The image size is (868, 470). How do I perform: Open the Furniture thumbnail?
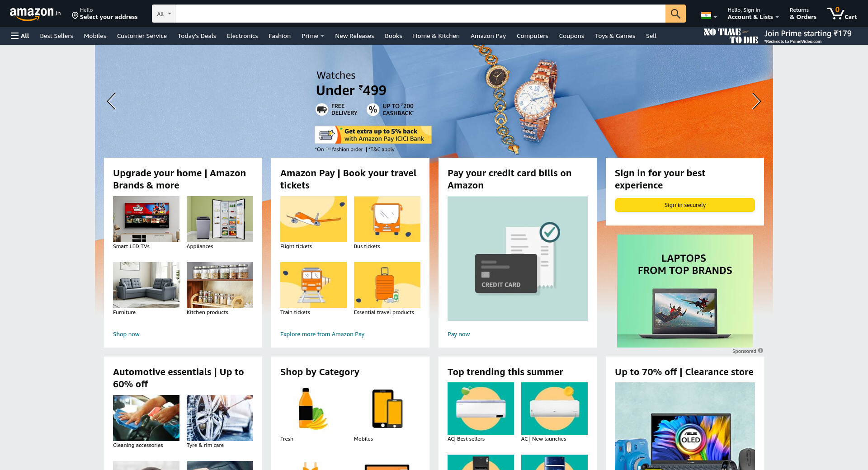[146, 285]
